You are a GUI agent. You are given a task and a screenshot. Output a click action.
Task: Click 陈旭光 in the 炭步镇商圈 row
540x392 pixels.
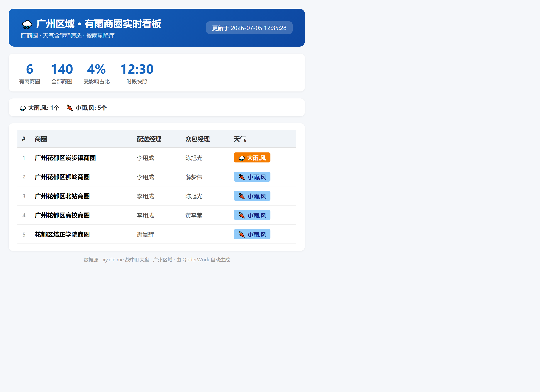tap(194, 158)
